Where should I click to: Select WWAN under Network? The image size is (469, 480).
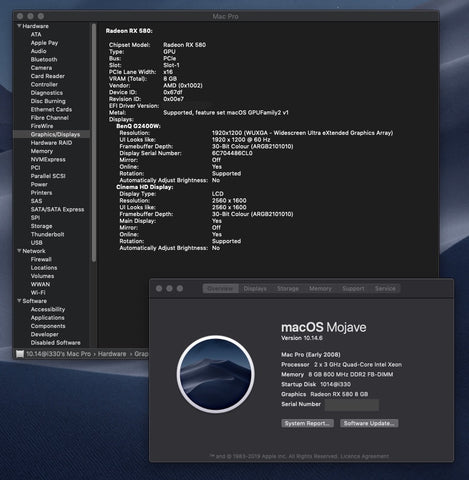40,284
